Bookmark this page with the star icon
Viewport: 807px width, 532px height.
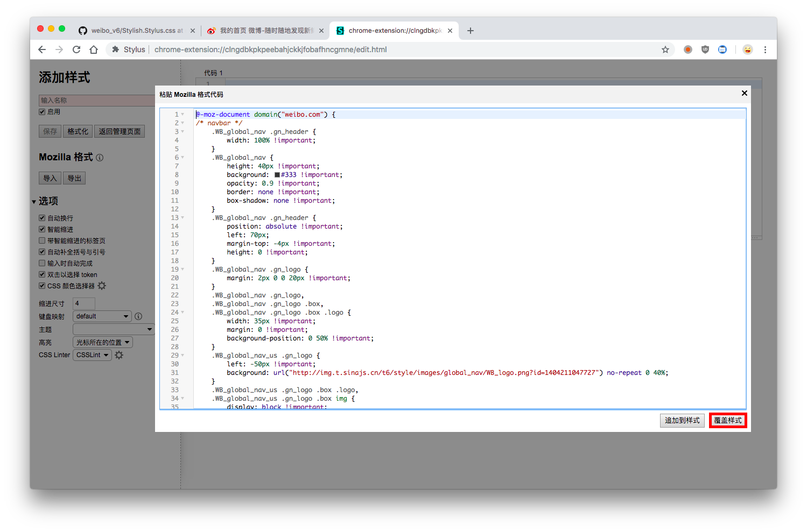point(665,49)
